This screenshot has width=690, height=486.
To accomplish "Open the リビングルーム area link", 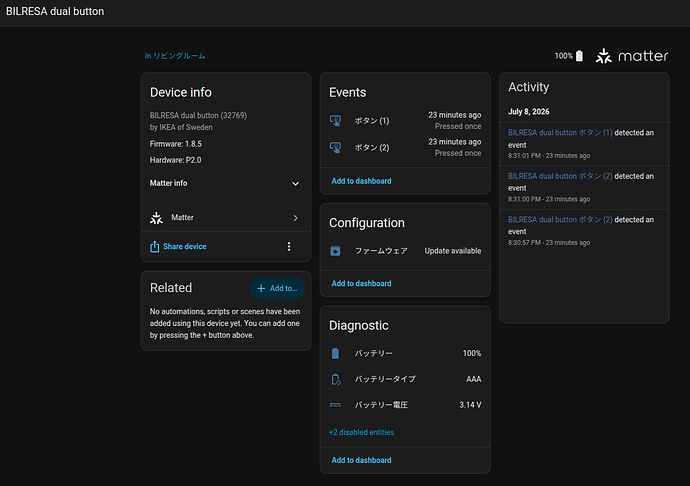I will click(175, 56).
